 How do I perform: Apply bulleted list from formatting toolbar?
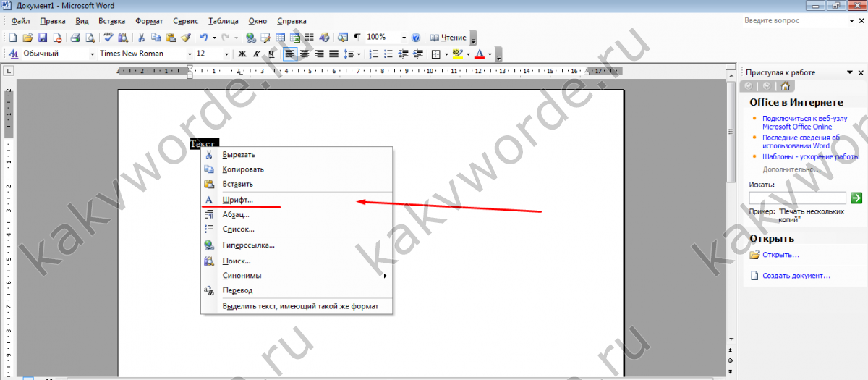388,54
